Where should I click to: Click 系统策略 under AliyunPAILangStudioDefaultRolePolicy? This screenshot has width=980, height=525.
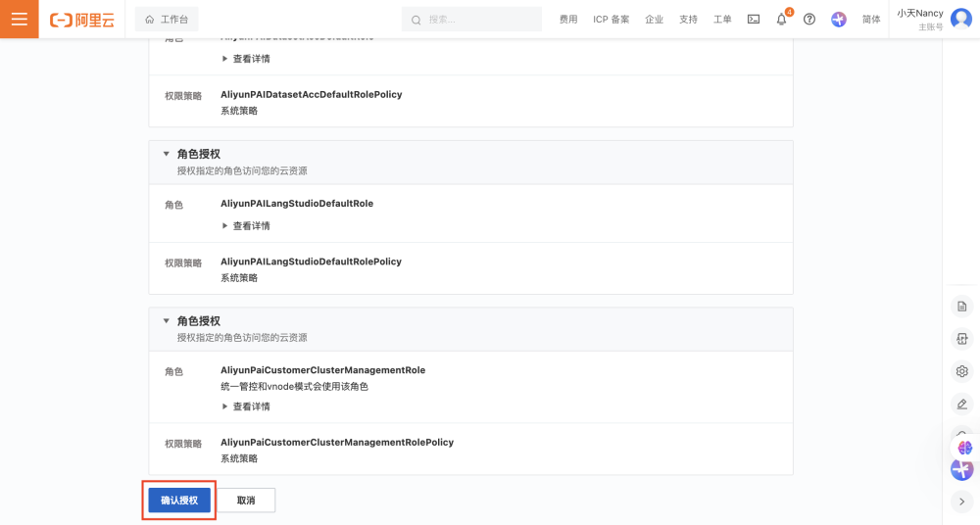[239, 277]
